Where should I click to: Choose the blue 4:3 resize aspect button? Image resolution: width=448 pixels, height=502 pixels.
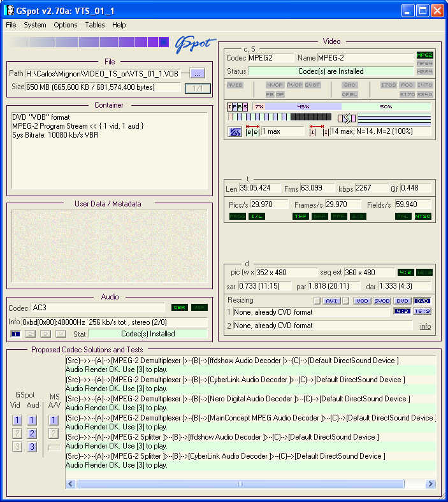(402, 311)
